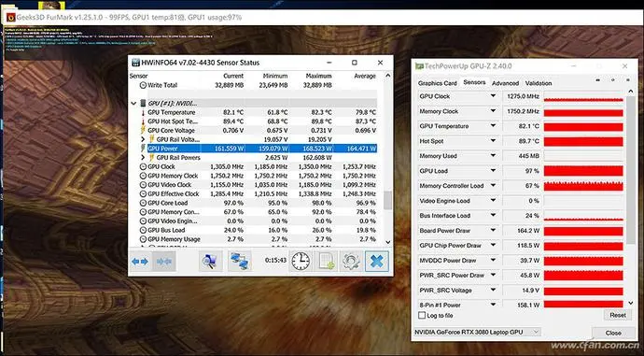Viewport: 644px width, 356px height.
Task: Click the Bus Interface Load graph in GPU-Z
Action: [x=583, y=216]
